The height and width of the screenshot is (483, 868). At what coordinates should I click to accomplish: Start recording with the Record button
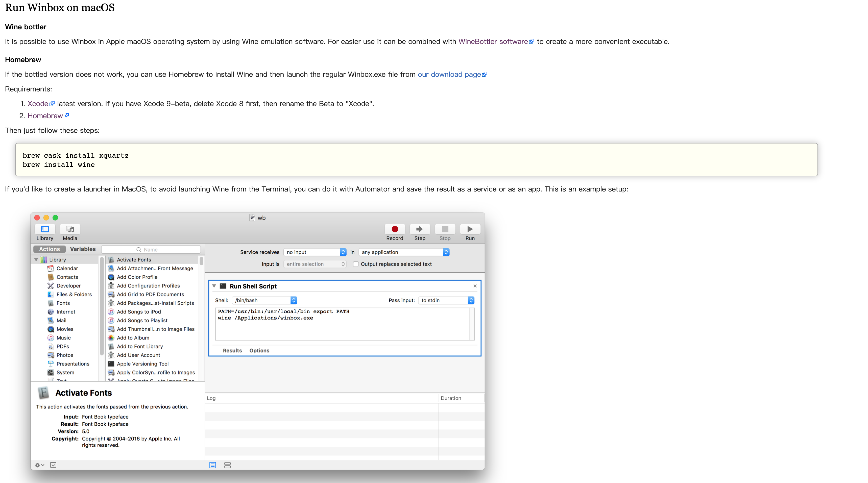point(395,229)
